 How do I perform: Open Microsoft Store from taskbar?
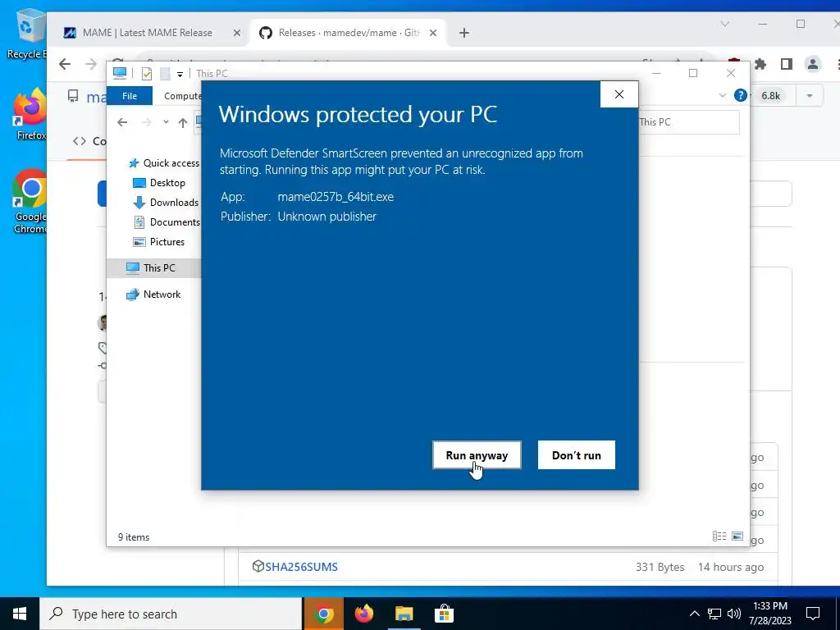point(444,614)
